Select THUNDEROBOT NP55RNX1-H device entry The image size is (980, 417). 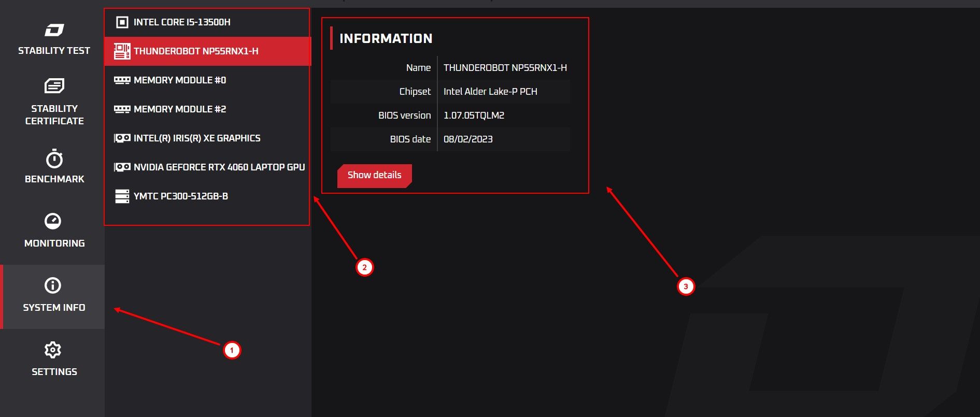click(207, 51)
